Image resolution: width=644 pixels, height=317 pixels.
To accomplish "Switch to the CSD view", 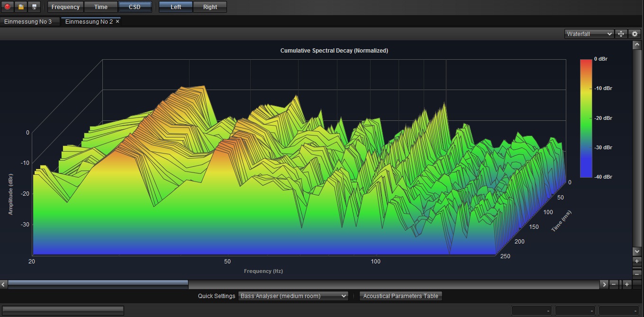I will pyautogui.click(x=135, y=7).
